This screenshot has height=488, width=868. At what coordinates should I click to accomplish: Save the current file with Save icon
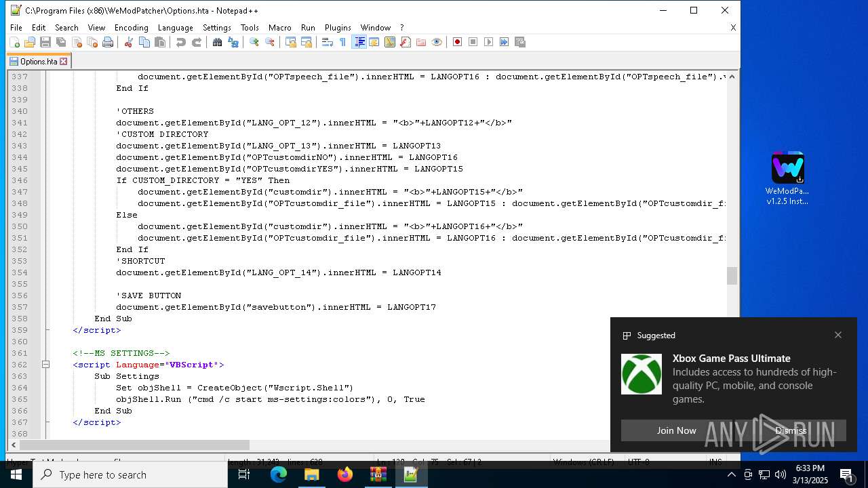click(45, 42)
